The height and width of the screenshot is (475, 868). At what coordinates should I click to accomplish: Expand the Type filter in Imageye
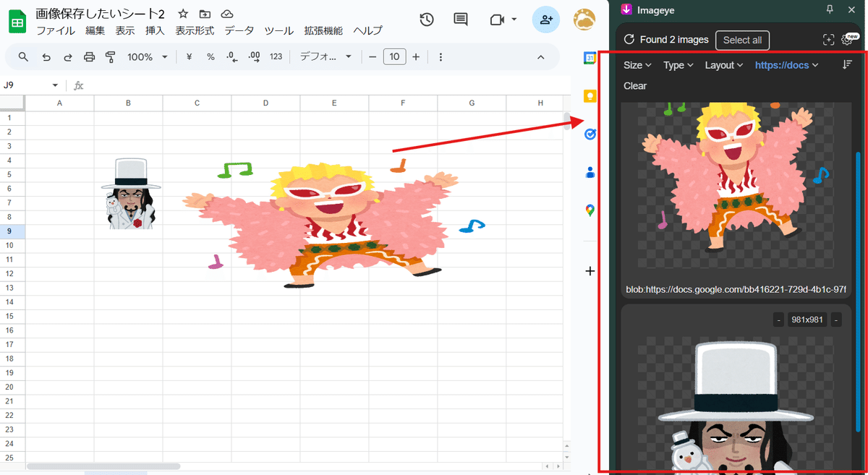[678, 65]
